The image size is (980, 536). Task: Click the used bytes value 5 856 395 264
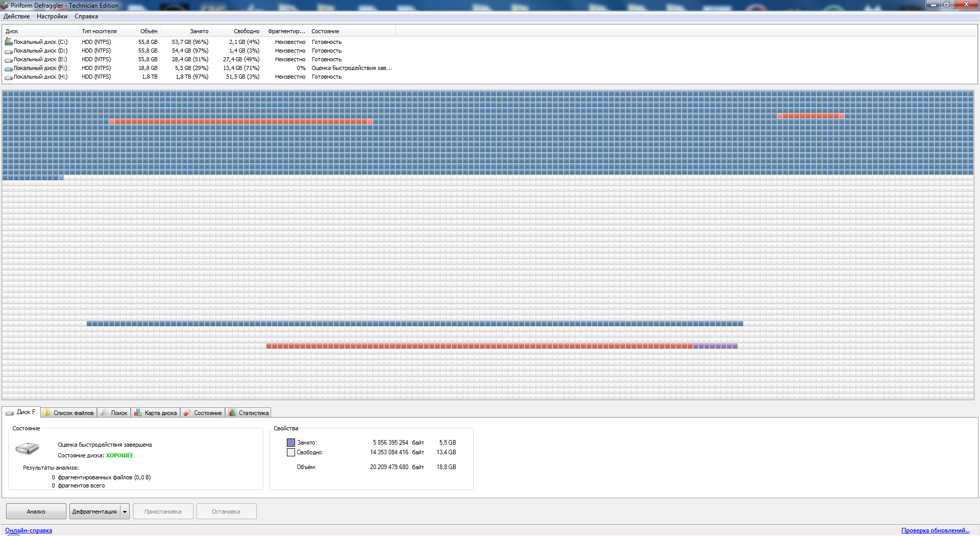[x=390, y=443]
